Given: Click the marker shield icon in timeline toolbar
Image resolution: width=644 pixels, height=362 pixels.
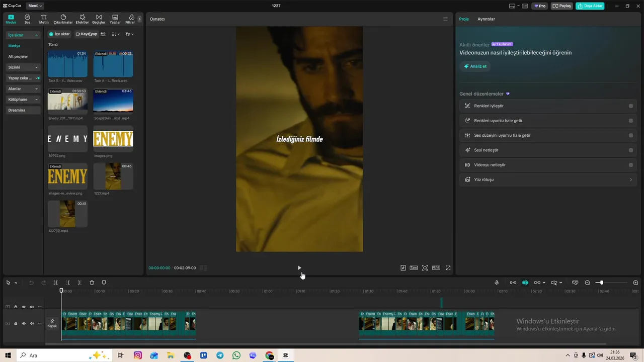Looking at the screenshot, I should tap(104, 283).
